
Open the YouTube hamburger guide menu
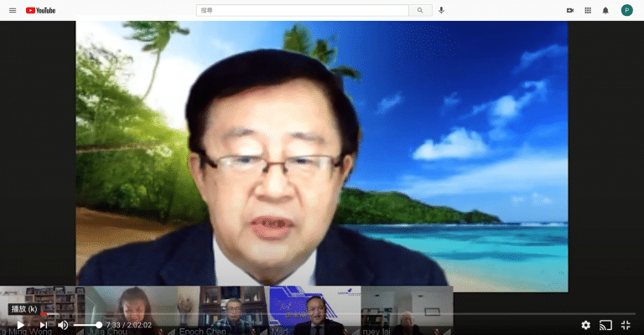click(13, 10)
